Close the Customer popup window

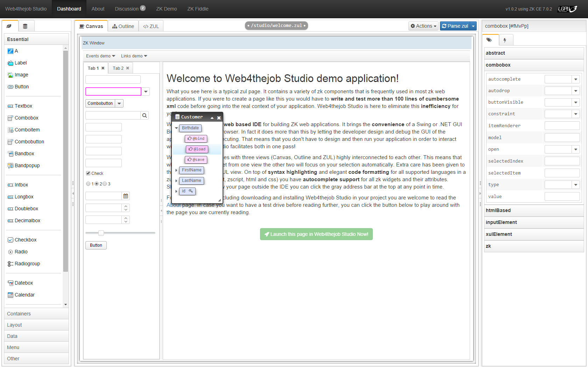(x=219, y=118)
